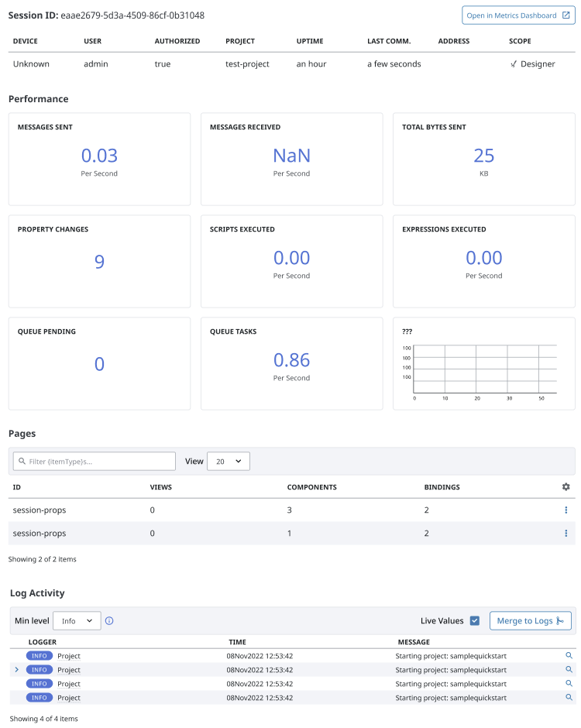Sort Pages table by COMPONENTS column header
Screen dimensions: 581x728
[311, 487]
